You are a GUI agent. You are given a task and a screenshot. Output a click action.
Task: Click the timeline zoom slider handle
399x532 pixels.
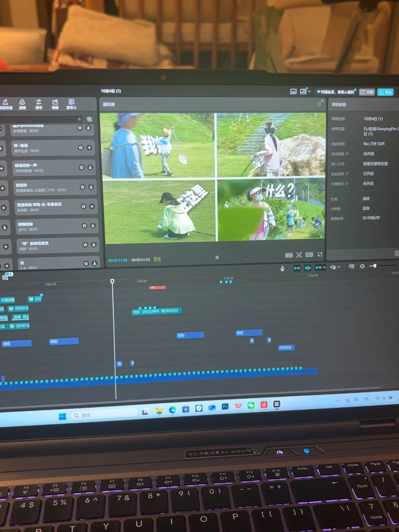tap(375, 266)
